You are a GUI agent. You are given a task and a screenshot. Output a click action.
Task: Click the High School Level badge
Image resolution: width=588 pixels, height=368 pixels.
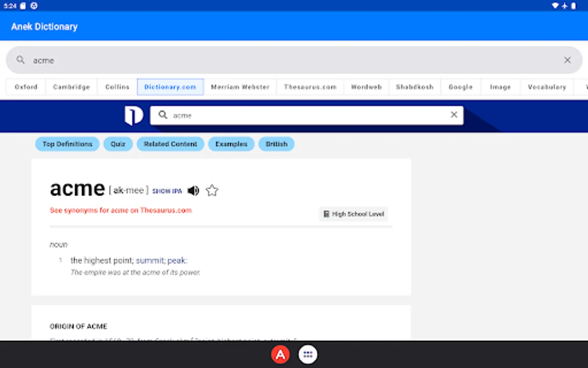[x=354, y=214]
